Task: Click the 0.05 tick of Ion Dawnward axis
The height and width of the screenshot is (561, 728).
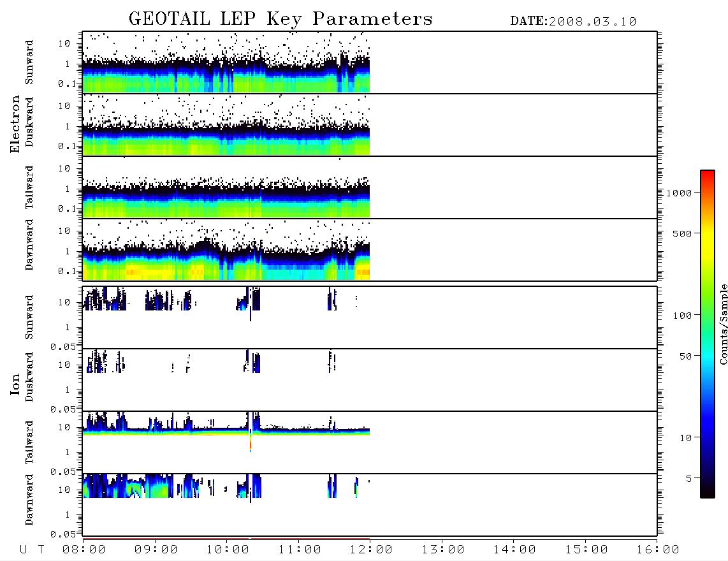Action: point(63,534)
